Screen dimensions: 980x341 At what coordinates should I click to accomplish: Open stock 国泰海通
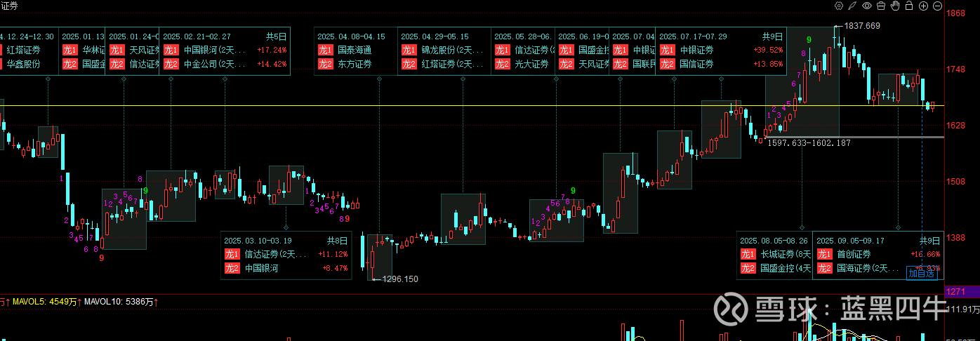click(x=355, y=50)
